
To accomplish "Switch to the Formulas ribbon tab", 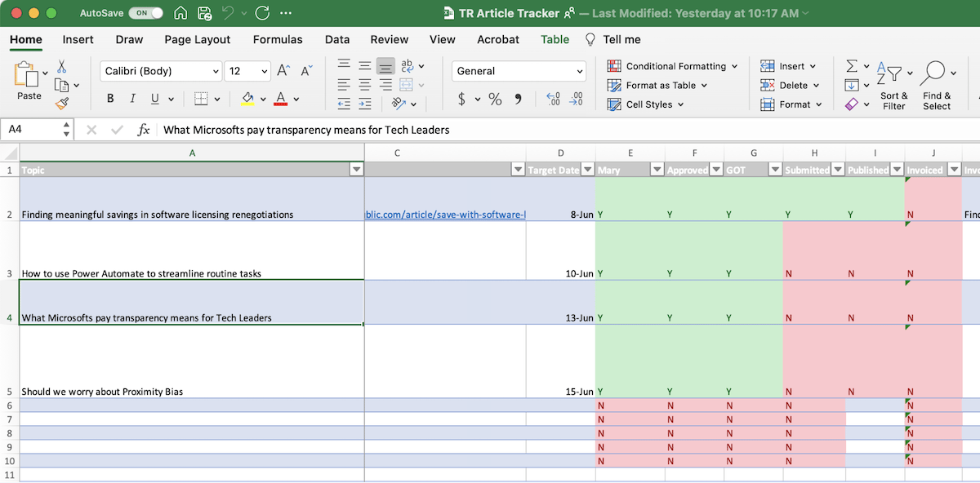I will (278, 39).
